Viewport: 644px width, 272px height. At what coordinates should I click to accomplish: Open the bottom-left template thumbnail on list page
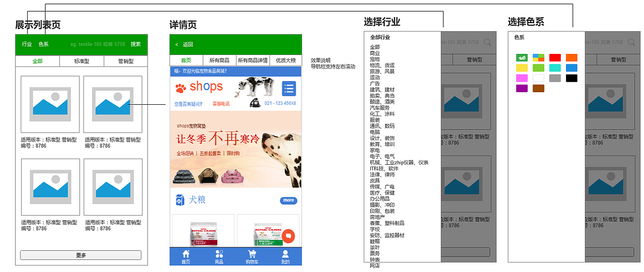click(50, 187)
